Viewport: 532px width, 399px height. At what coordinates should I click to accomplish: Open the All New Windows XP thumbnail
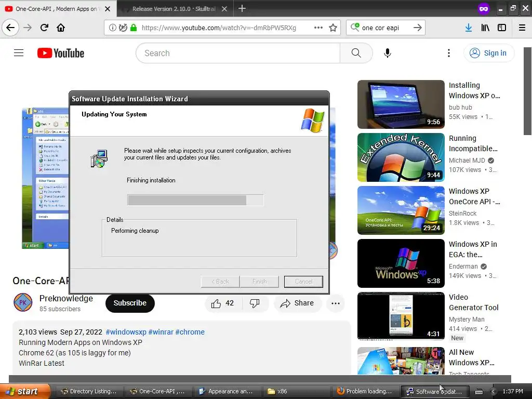pos(401,361)
